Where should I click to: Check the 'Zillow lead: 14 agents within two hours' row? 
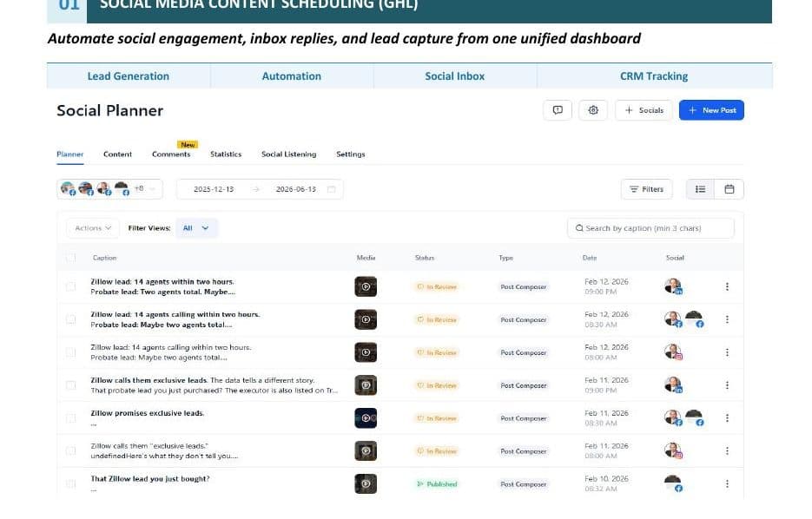pyautogui.click(x=71, y=286)
